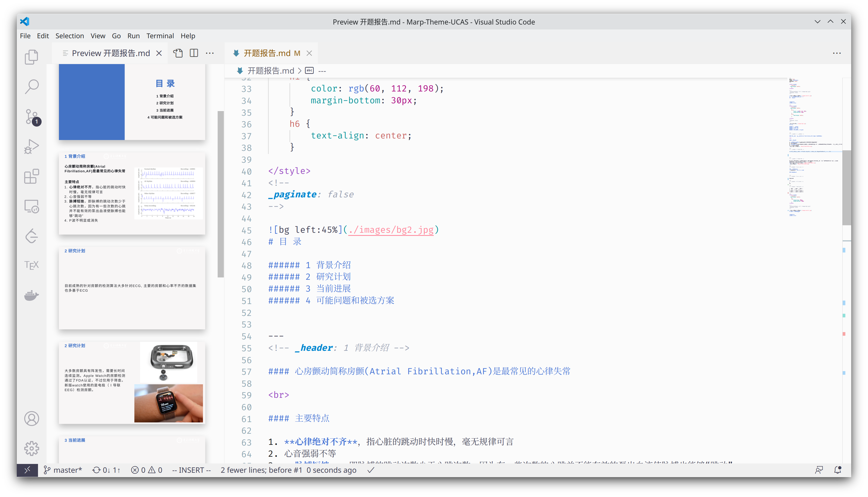Screen dimensions: 868x497
Task: Click the ./images/bg2.jpg link in editor
Action: [x=391, y=230]
